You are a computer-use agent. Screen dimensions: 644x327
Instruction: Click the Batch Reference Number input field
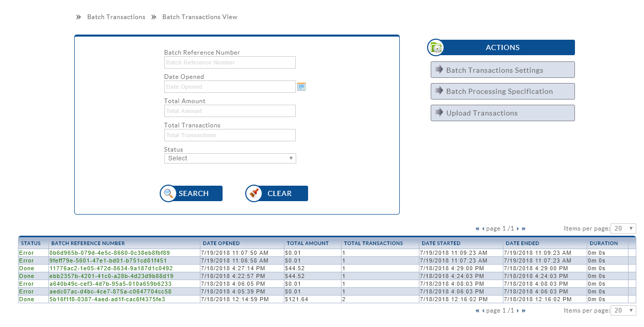(x=230, y=62)
